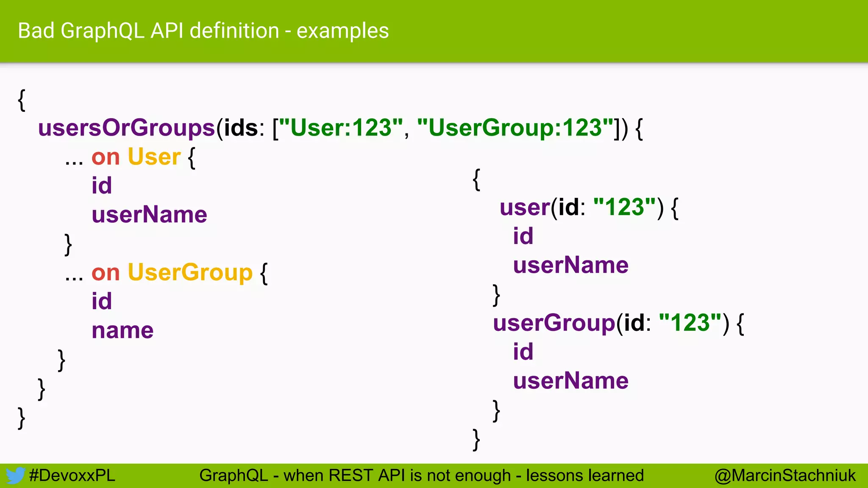
Task: Click the "User:123" string value
Action: click(x=341, y=128)
